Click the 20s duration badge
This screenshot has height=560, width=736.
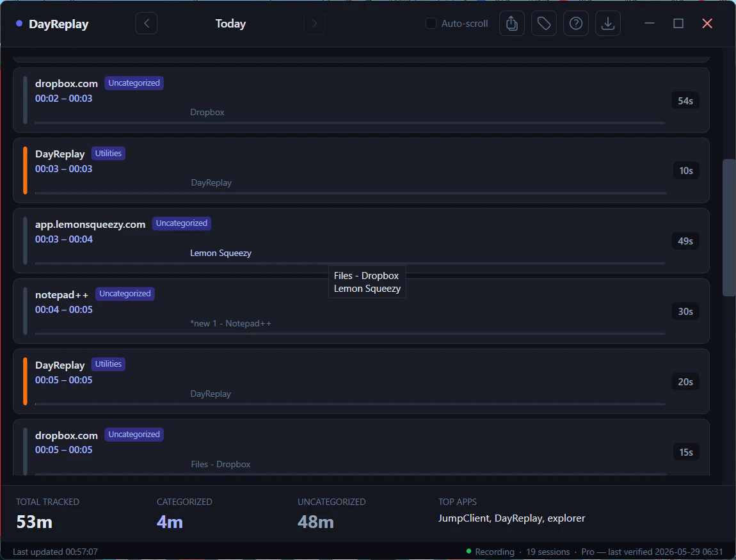click(x=685, y=382)
